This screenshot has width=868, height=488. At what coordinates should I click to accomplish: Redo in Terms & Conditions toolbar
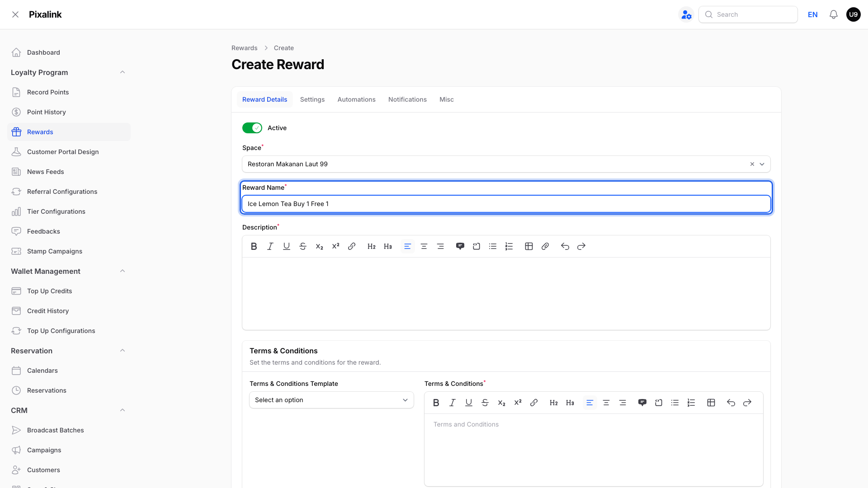(x=747, y=403)
